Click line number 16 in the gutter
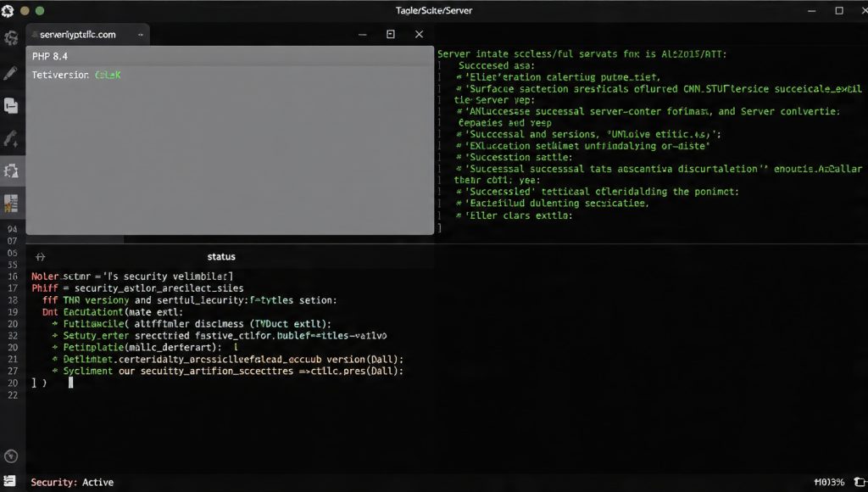This screenshot has width=868, height=492. [x=12, y=276]
